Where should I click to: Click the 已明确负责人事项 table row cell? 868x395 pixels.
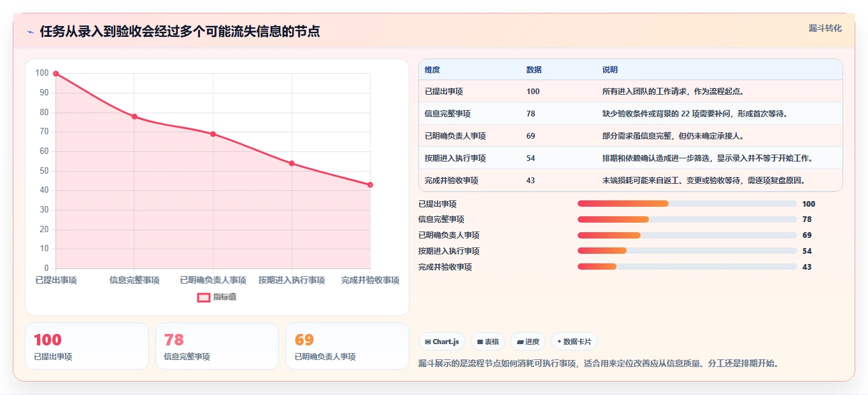tap(455, 136)
